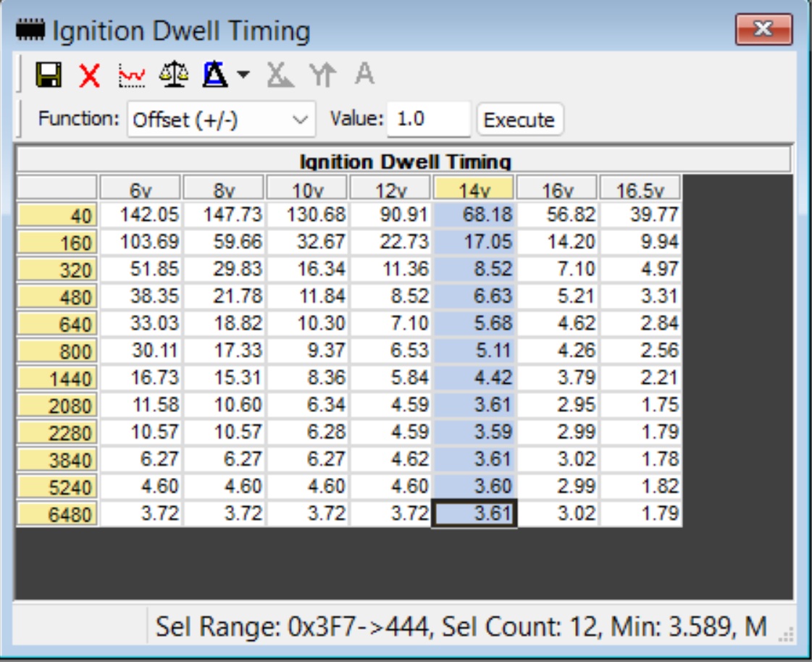Click the grayed A toolbar icon
Screen dimensions: 812x662
pyautogui.click(x=364, y=75)
